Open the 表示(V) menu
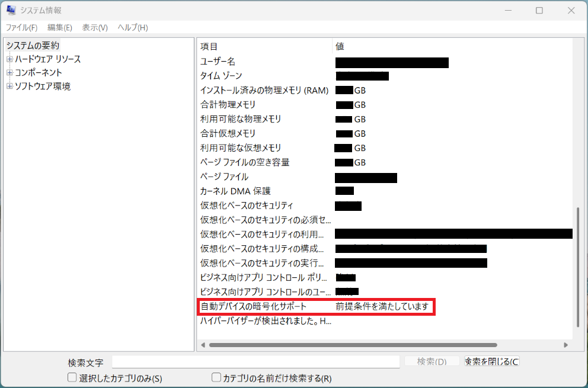The width and height of the screenshot is (588, 388). pyautogui.click(x=95, y=28)
